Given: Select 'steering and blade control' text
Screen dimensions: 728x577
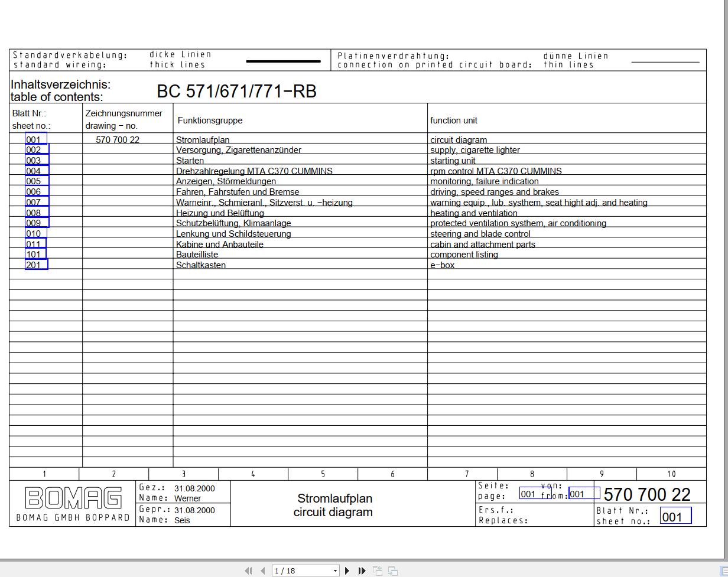Looking at the screenshot, I should (x=480, y=233).
